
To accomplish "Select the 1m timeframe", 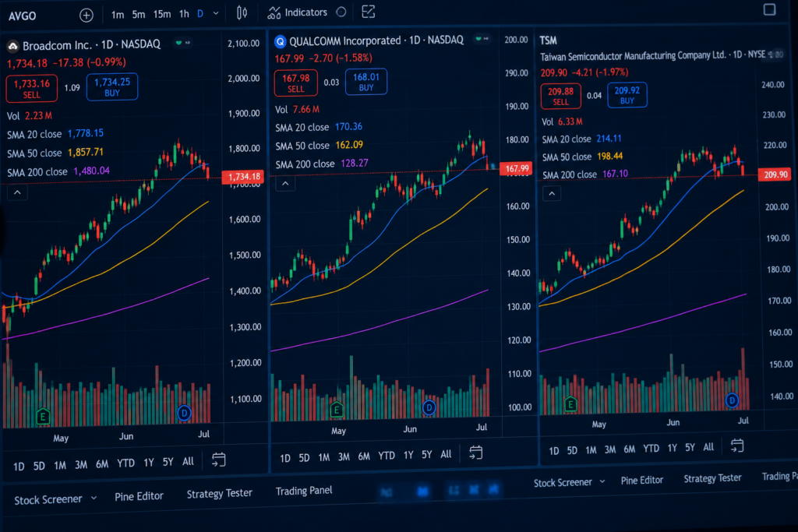I will pos(118,15).
